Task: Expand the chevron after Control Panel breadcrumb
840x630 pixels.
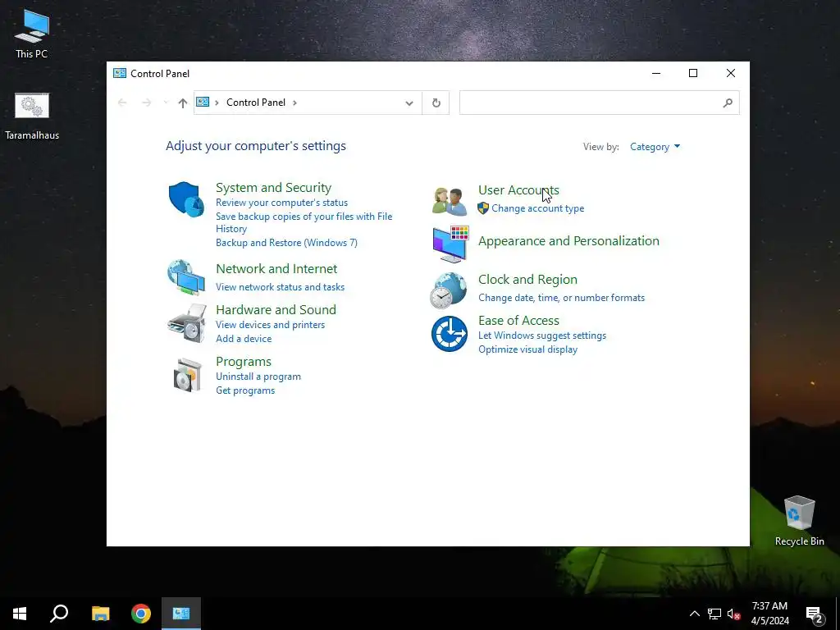Action: 294,103
